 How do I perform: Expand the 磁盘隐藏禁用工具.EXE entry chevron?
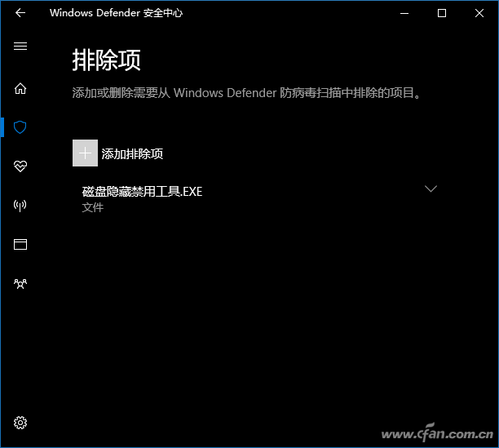pos(431,189)
